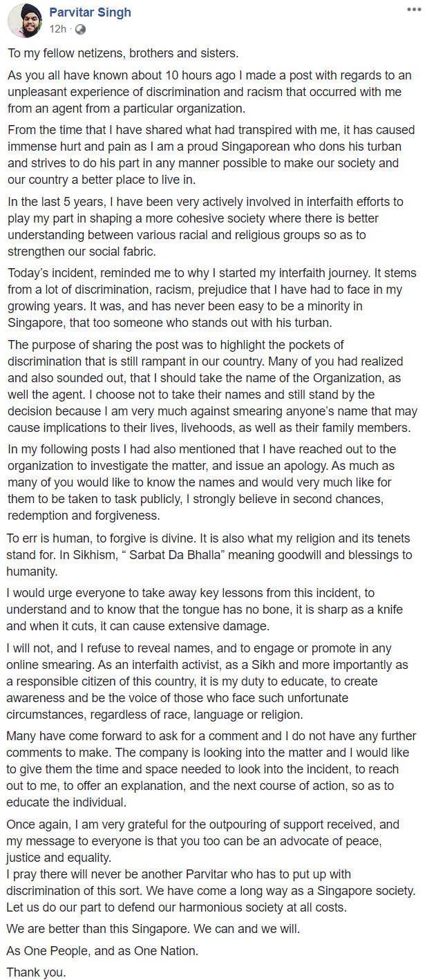
Task: Open Parvitar Singh's profile picture
Action: pyautogui.click(x=25, y=21)
